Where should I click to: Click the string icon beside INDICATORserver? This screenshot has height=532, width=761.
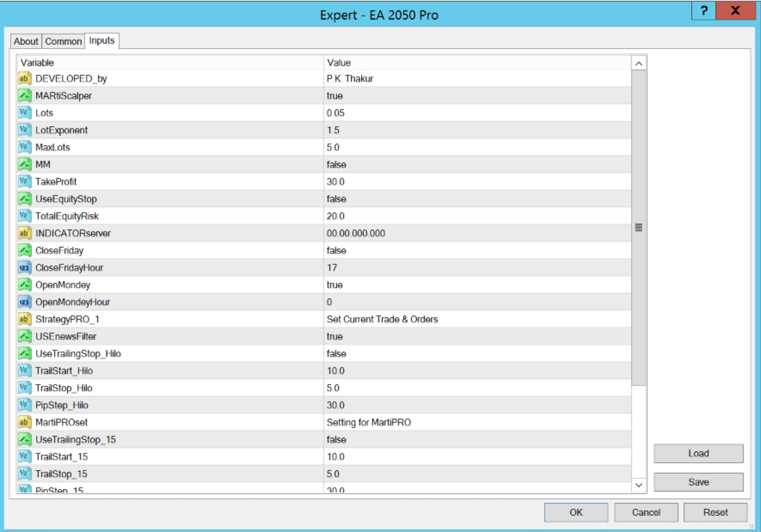(24, 233)
